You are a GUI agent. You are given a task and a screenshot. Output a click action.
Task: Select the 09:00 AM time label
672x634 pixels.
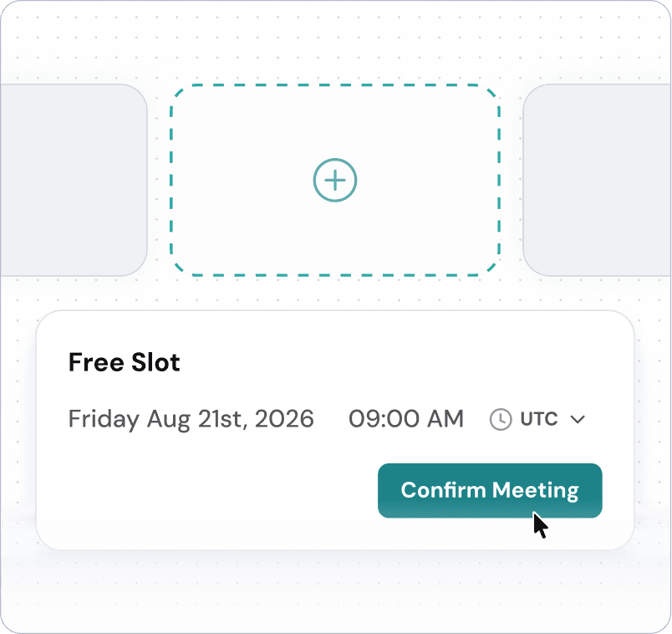406,418
